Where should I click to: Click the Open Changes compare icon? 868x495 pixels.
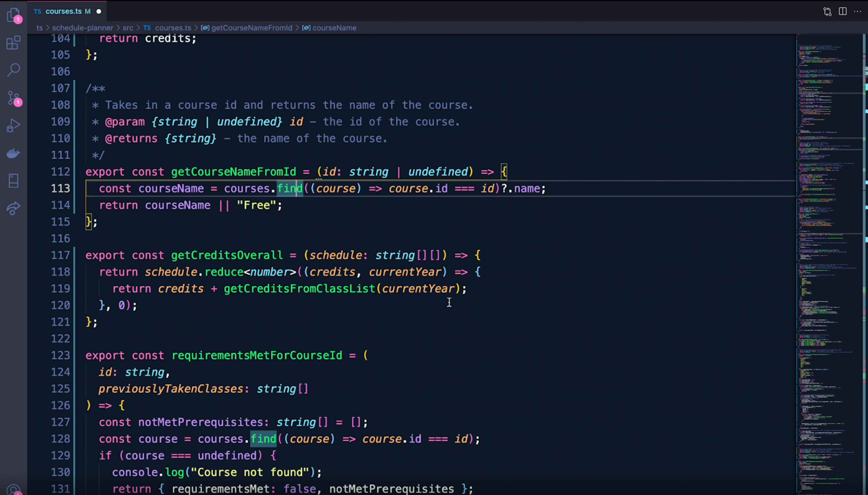[x=828, y=12]
